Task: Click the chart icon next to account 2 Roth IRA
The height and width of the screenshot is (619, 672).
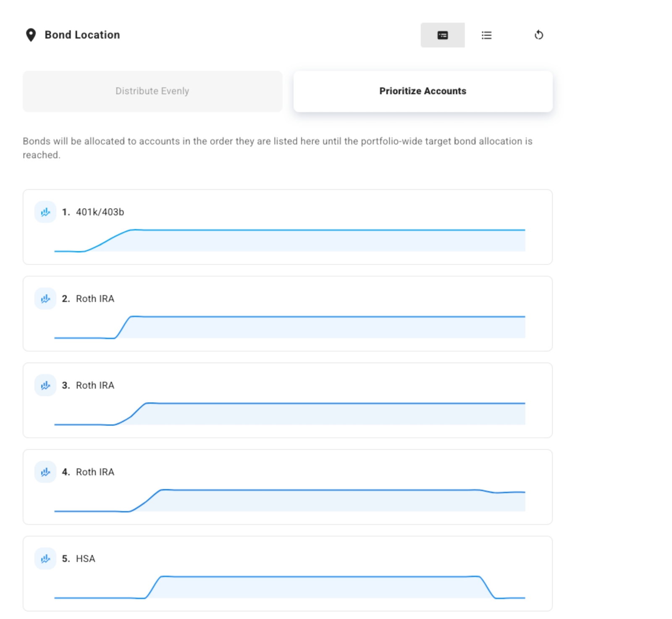Action: [x=45, y=299]
